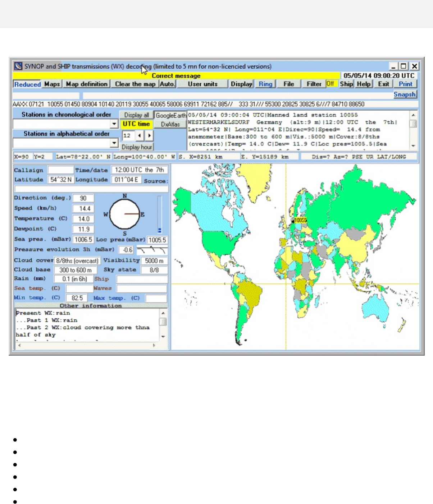Decrease the display hour with left arrow

(x=140, y=136)
